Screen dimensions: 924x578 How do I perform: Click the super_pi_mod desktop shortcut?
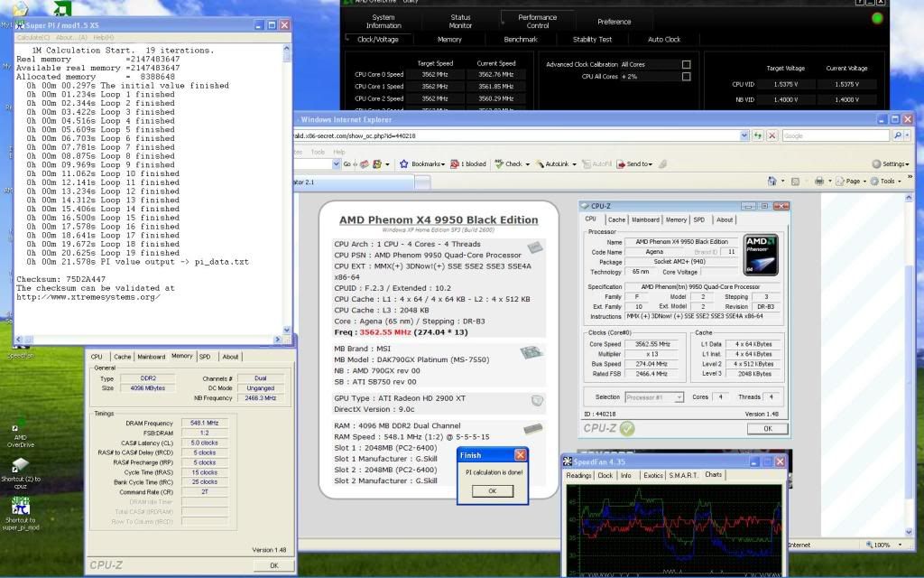pyautogui.click(x=20, y=514)
